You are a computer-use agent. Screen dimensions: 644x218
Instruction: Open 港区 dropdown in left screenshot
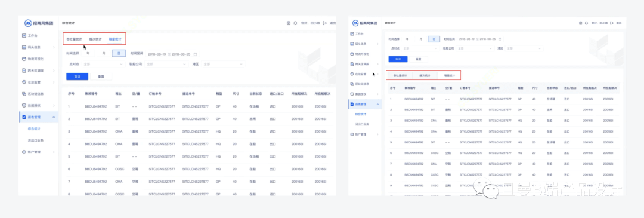coord(224,64)
